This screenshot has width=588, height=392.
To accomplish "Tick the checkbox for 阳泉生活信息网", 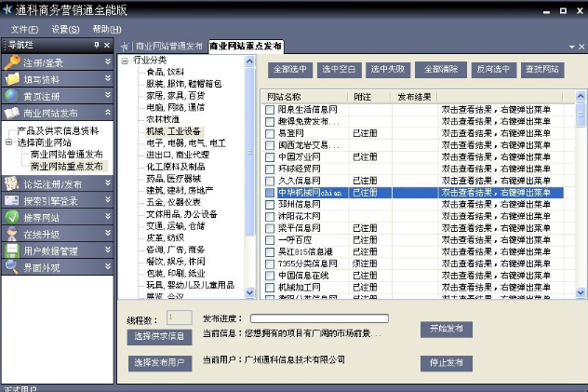I will click(x=271, y=109).
